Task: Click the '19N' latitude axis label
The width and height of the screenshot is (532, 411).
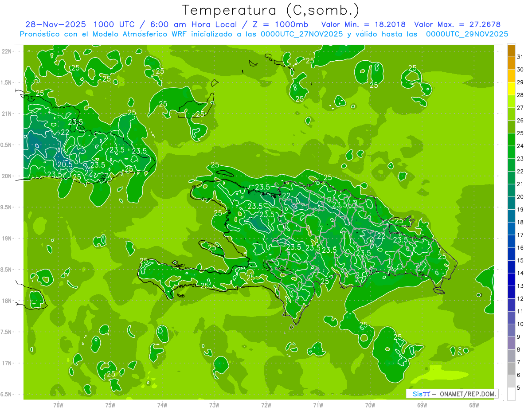Action: point(7,239)
